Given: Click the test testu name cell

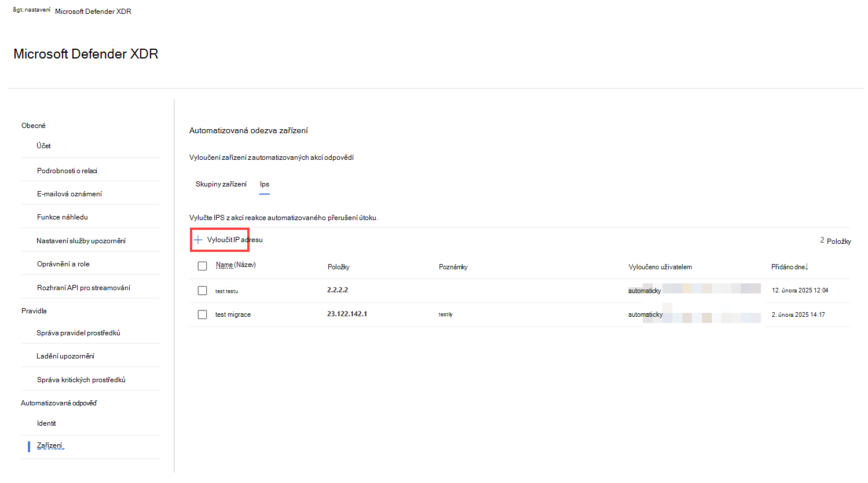Looking at the screenshot, I should [x=226, y=291].
